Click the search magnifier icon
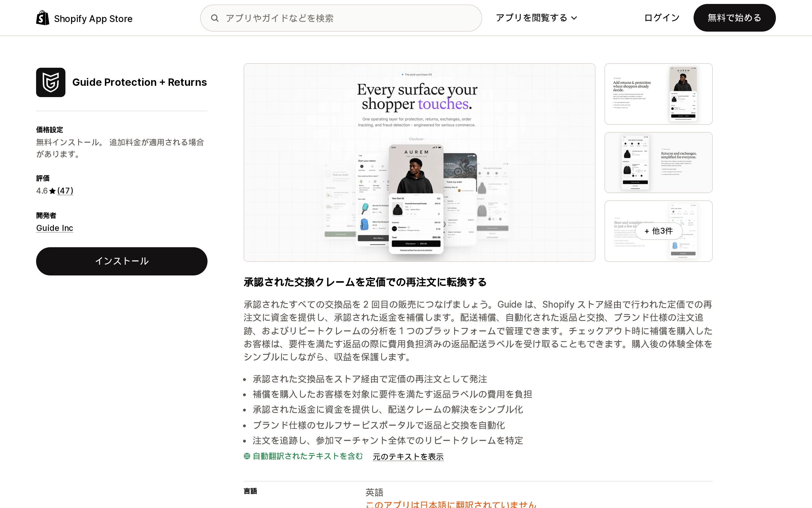 coord(215,18)
